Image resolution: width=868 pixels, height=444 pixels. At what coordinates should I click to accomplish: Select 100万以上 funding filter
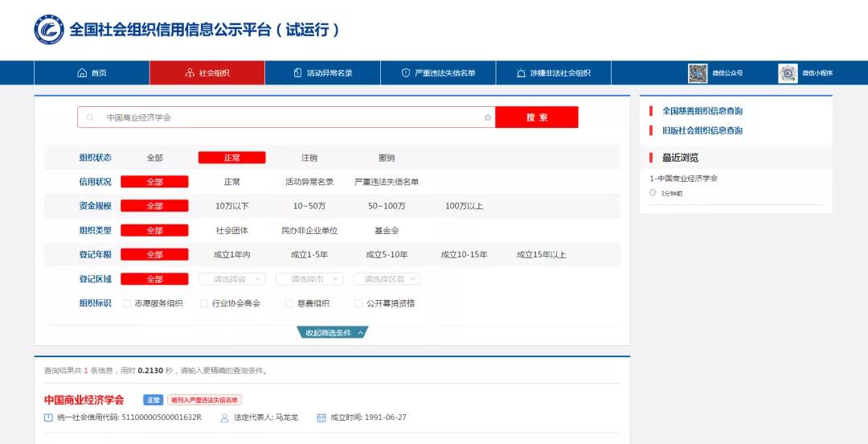tap(464, 206)
